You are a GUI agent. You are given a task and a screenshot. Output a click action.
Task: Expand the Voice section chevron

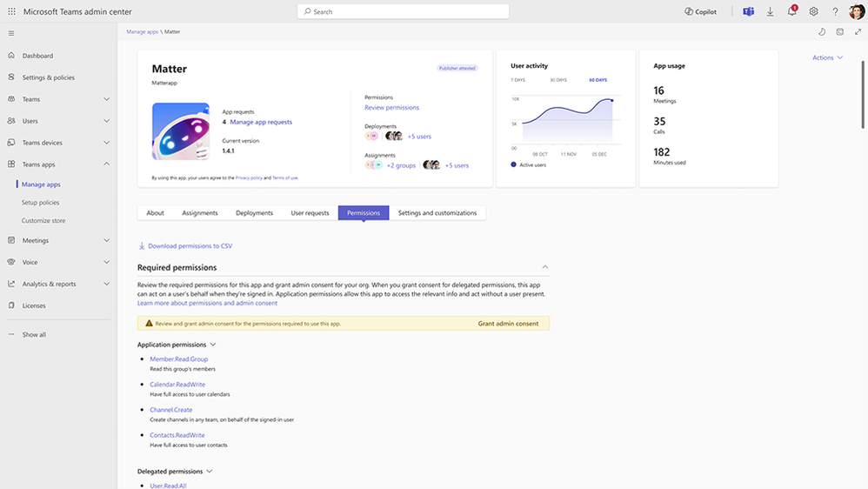106,262
